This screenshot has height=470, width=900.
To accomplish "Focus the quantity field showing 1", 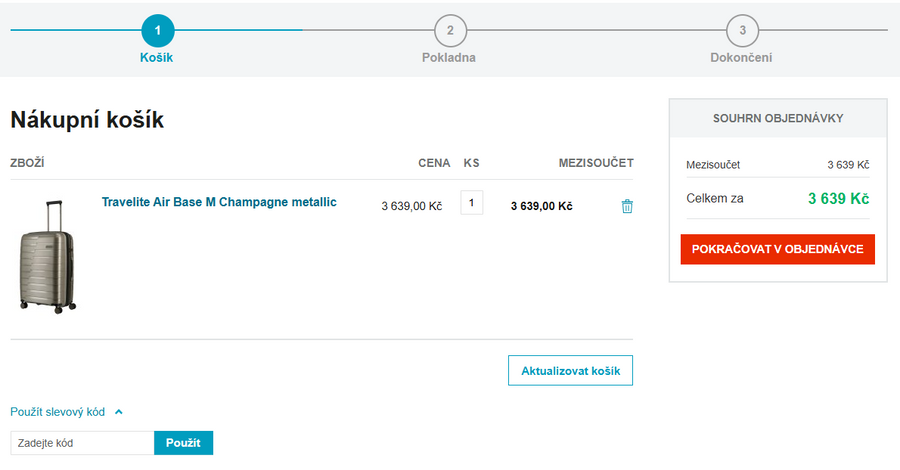I will pyautogui.click(x=471, y=203).
